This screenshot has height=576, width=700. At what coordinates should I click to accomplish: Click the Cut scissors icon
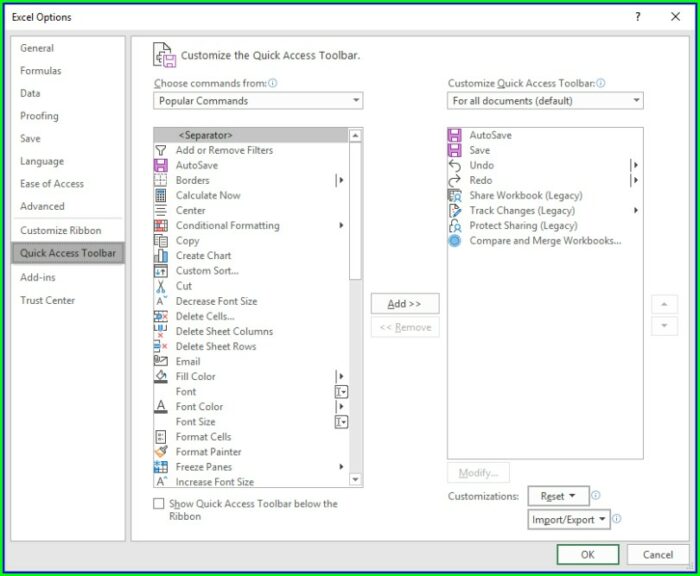pos(160,286)
